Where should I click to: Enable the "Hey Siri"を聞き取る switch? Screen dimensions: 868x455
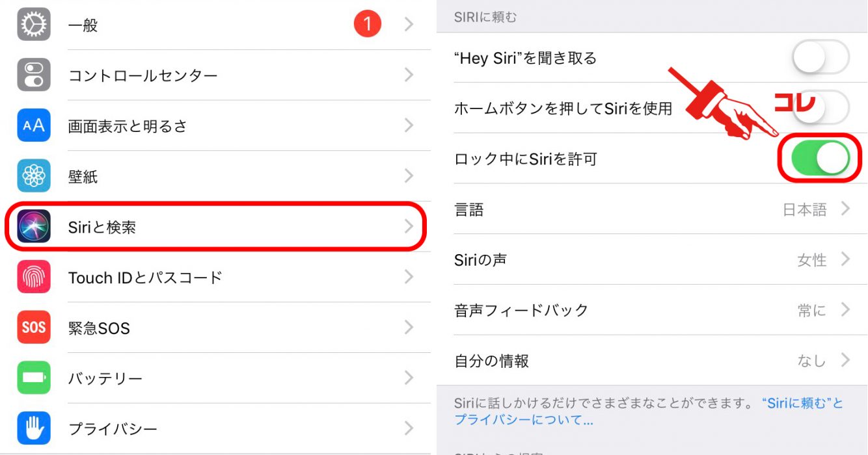(x=821, y=58)
